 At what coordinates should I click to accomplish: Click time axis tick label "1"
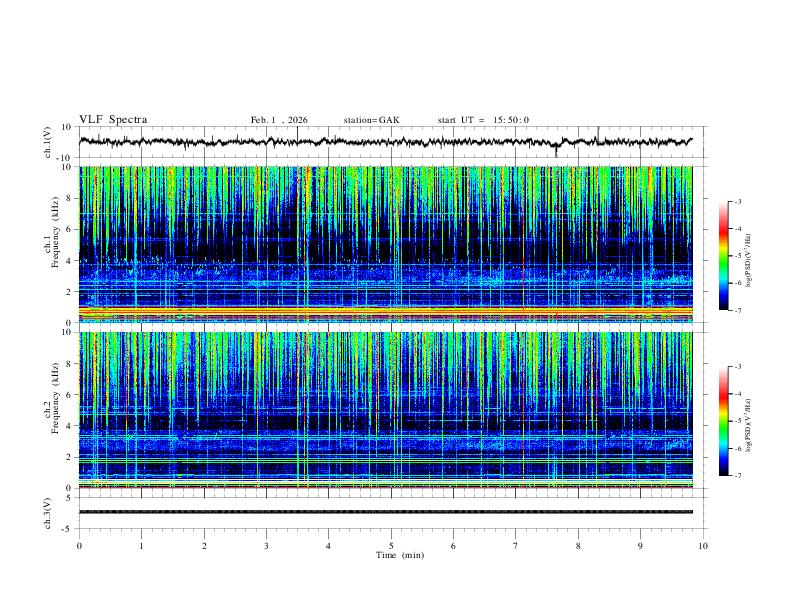pos(142,546)
